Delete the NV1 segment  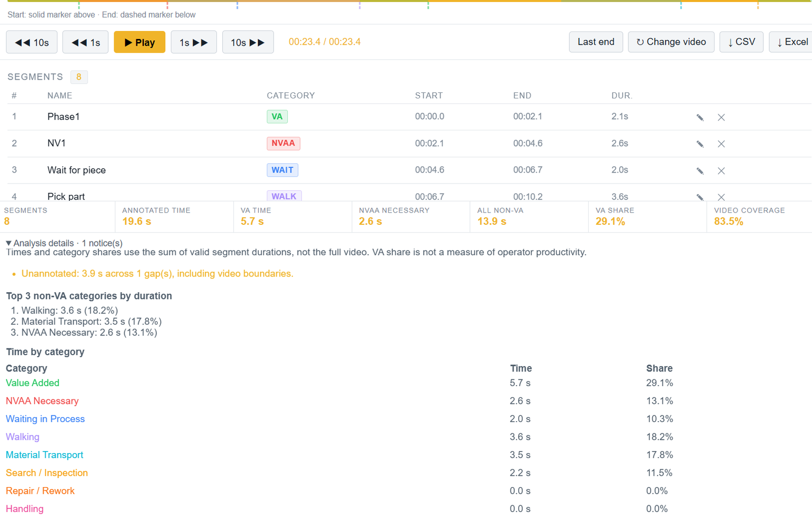click(721, 144)
